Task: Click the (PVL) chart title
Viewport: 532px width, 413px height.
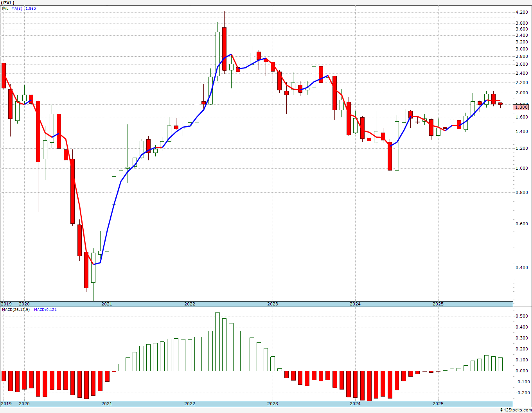Action: pos(8,3)
